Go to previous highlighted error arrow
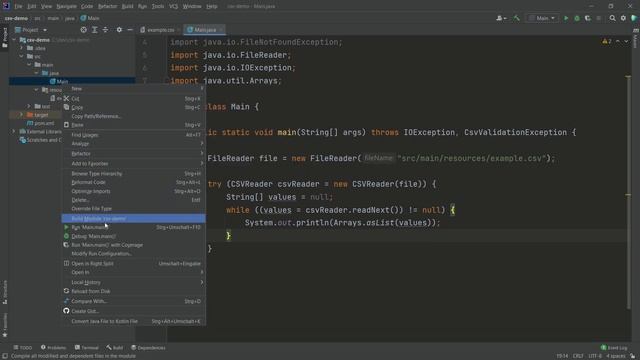Screen dimensions: 640x360 click(618, 42)
